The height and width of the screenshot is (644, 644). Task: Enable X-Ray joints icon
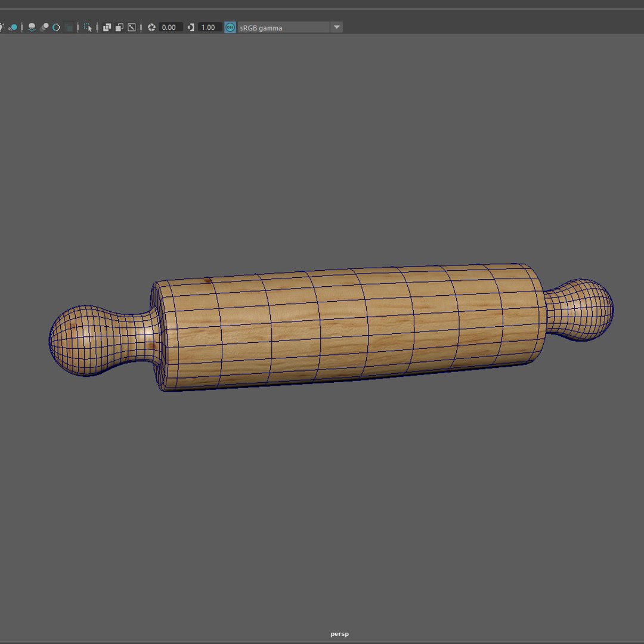[131, 27]
